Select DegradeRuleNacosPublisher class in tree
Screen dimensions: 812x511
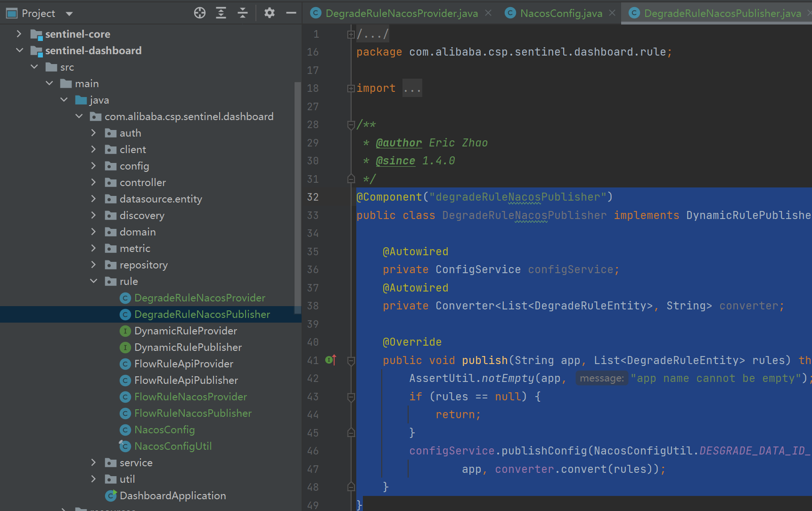202,314
